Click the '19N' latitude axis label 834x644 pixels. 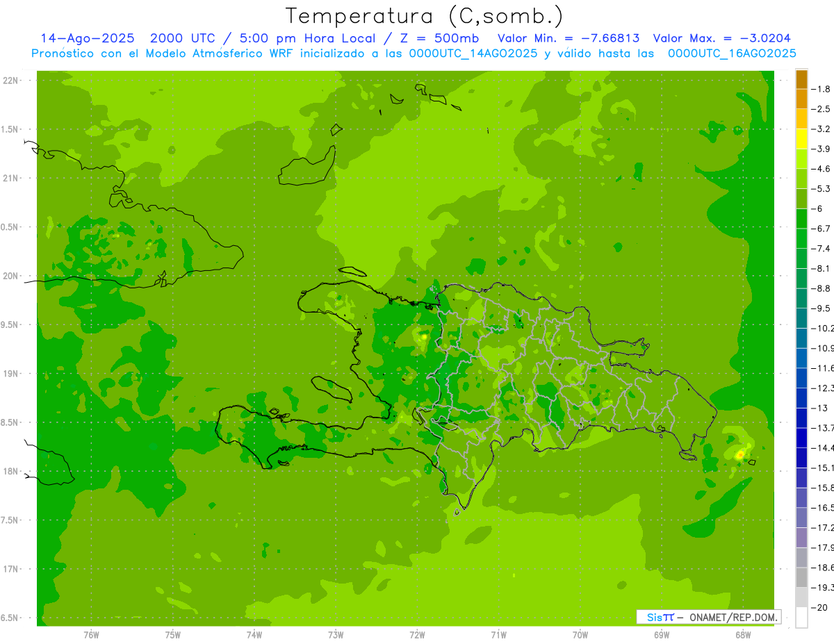(x=11, y=374)
